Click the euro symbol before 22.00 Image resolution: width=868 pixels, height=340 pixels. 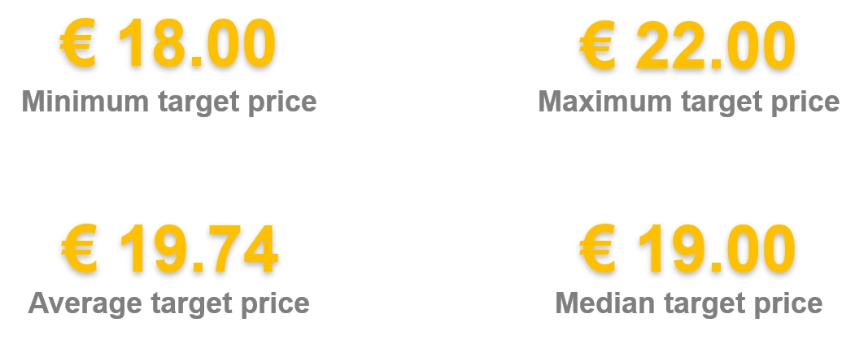coord(597,44)
